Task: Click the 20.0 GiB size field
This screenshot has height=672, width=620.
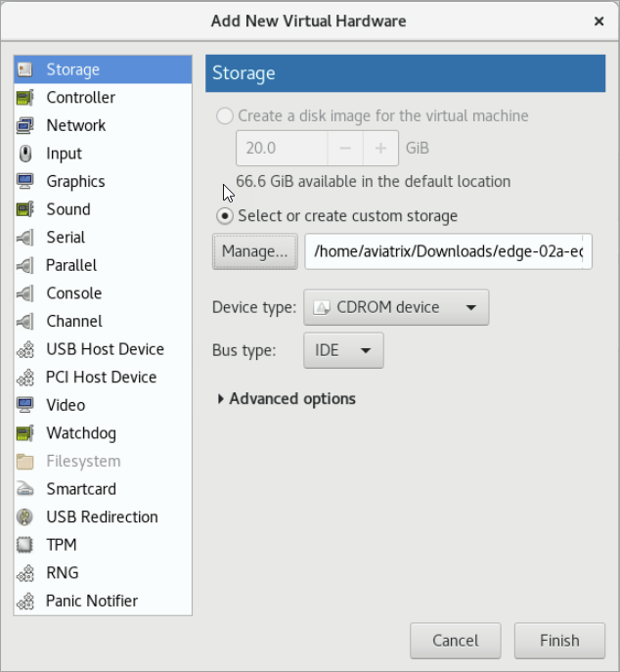Action: pyautogui.click(x=282, y=149)
